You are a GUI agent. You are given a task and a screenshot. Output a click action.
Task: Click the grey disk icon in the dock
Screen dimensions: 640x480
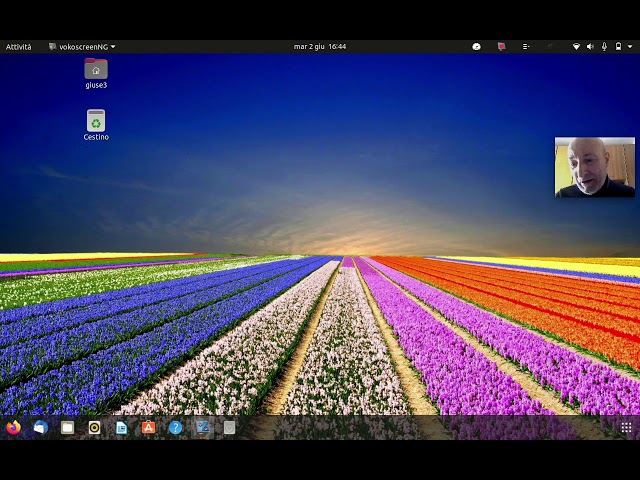click(x=229, y=427)
